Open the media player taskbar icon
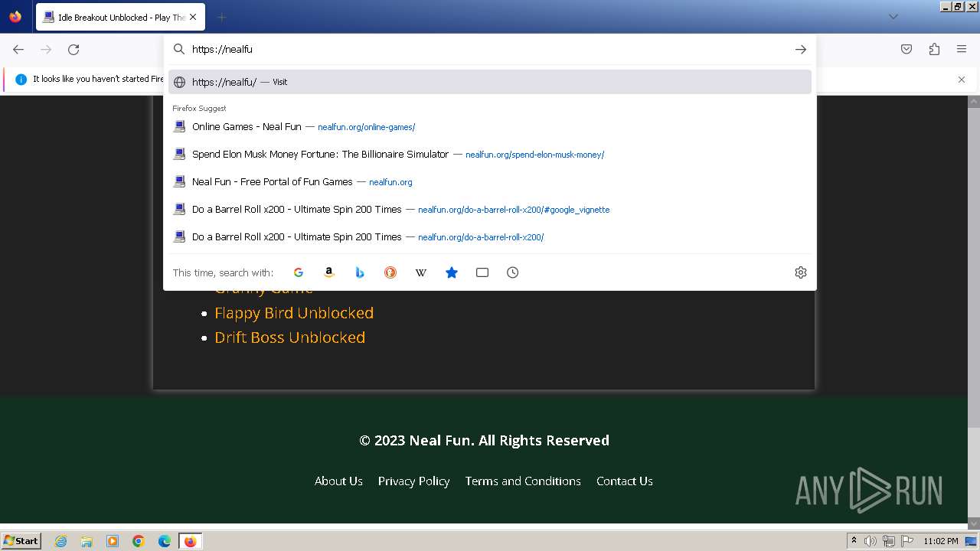The image size is (980, 551). pyautogui.click(x=113, y=541)
